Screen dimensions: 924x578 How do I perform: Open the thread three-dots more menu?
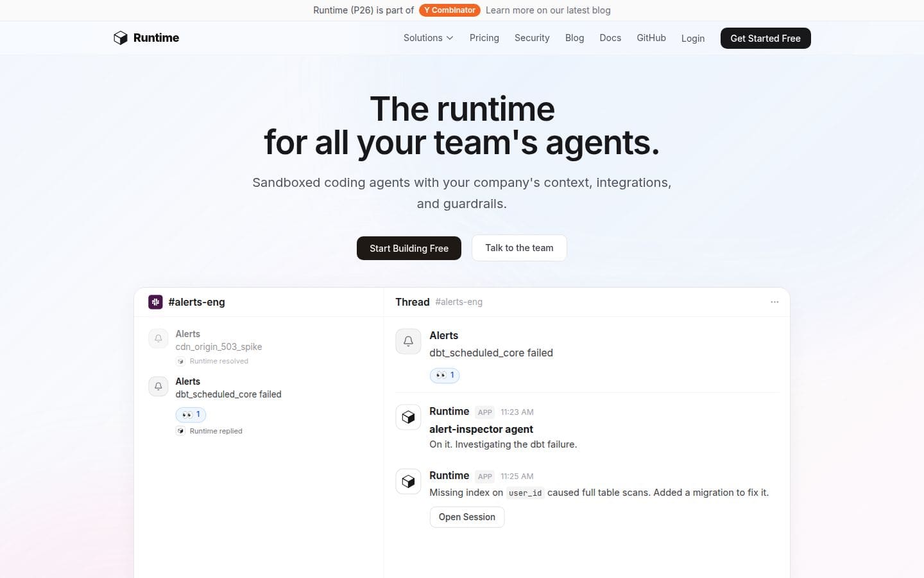(774, 302)
